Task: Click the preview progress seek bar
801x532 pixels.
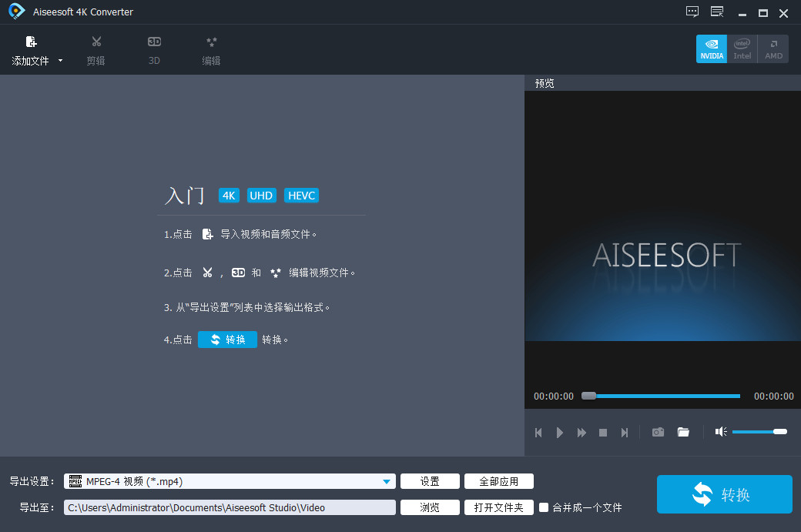Action: [x=661, y=396]
